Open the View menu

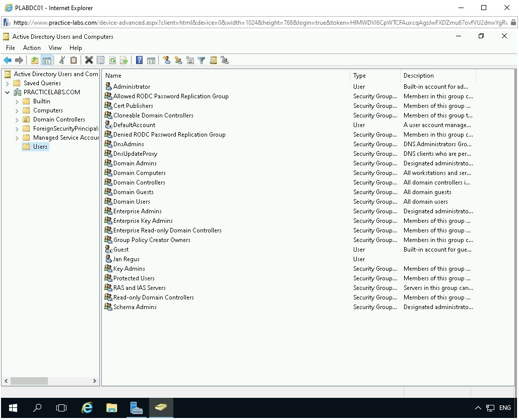(55, 48)
